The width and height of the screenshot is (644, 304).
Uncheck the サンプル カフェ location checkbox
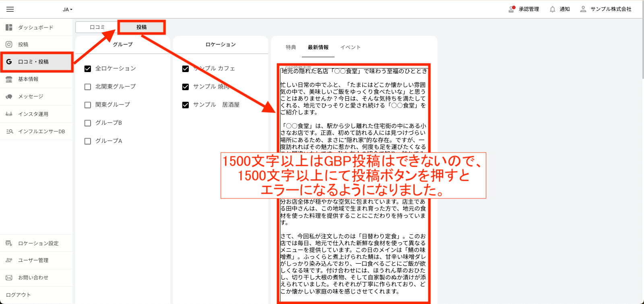186,69
